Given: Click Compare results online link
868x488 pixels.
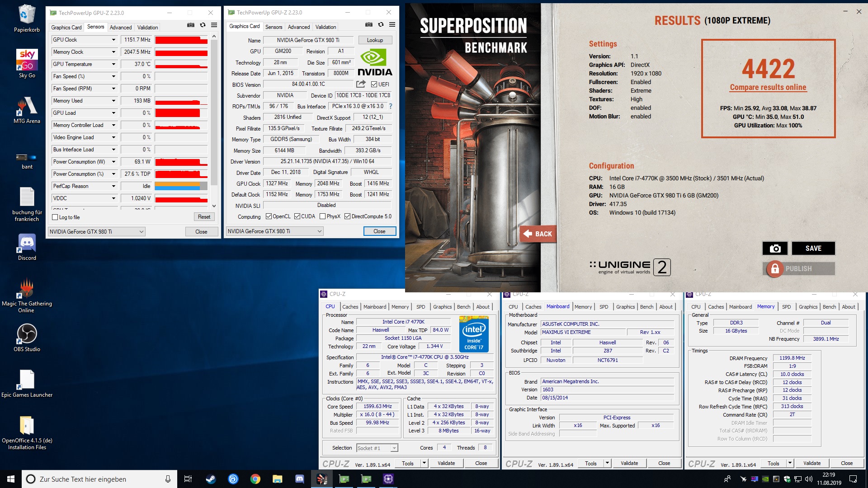Looking at the screenshot, I should [x=768, y=87].
